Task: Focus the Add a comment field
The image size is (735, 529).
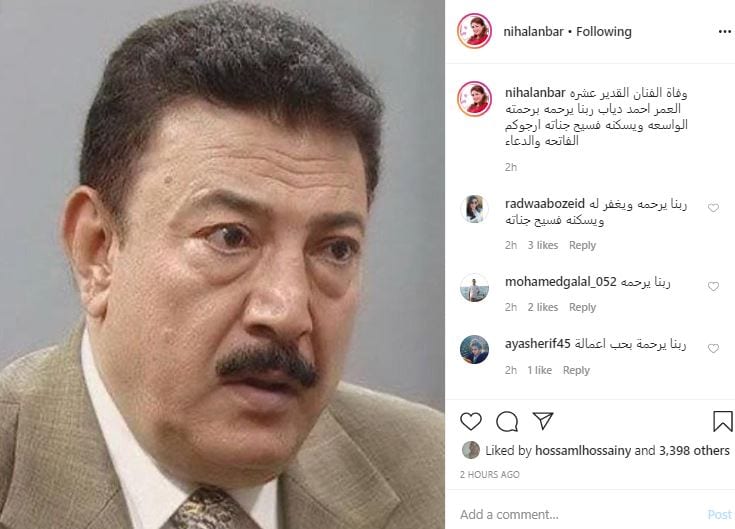Action: [581, 514]
